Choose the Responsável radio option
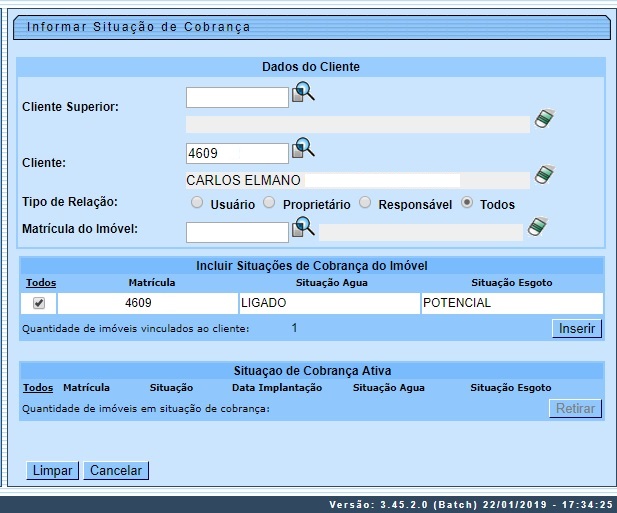Image resolution: width=617 pixels, height=513 pixels. pos(366,203)
